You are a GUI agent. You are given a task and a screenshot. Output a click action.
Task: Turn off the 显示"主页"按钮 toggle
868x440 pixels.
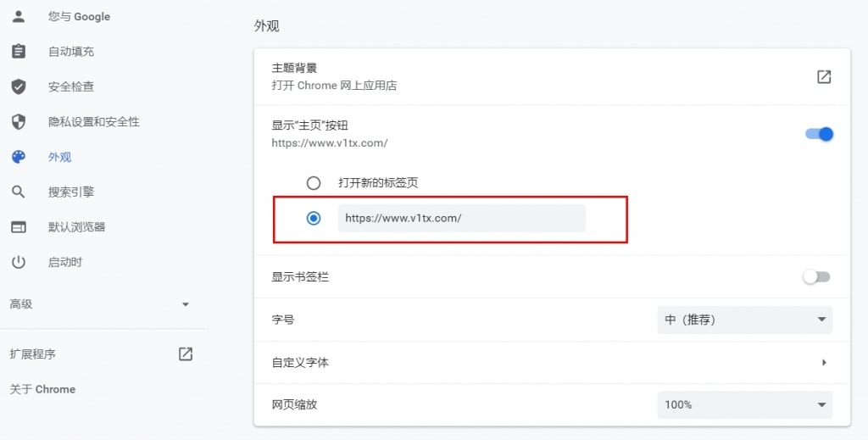819,134
